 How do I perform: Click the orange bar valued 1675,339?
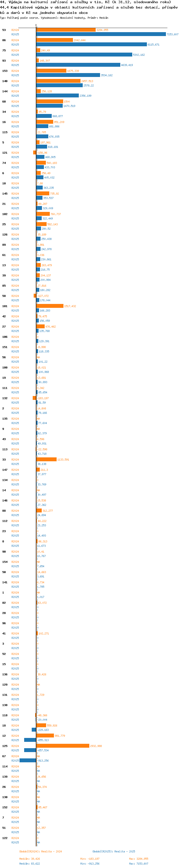(51, 71)
